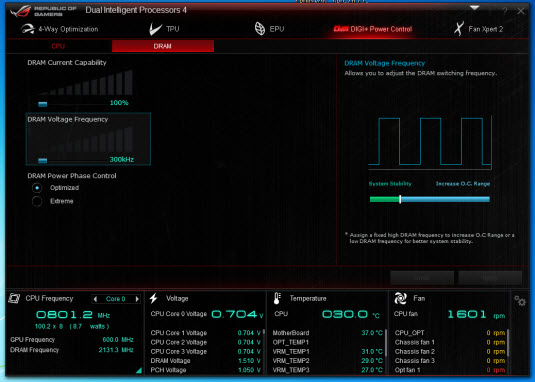Open the 4-Way Optimization section

[x=60, y=29]
